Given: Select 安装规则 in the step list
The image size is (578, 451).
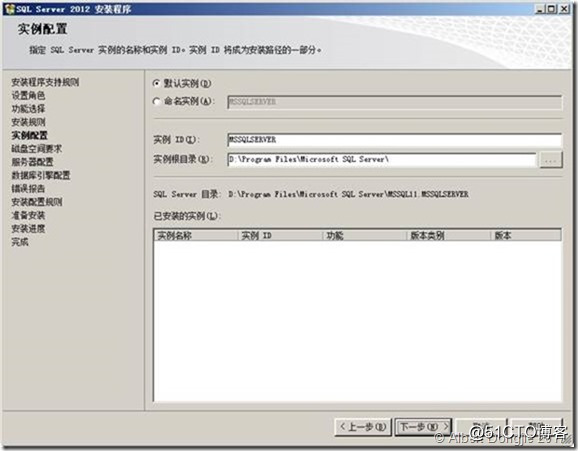Looking at the screenshot, I should pos(28,122).
